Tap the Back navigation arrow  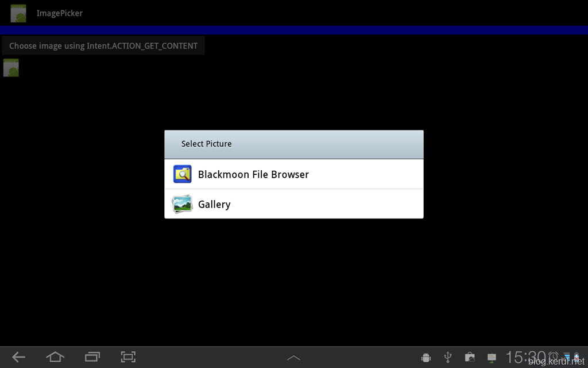18,356
